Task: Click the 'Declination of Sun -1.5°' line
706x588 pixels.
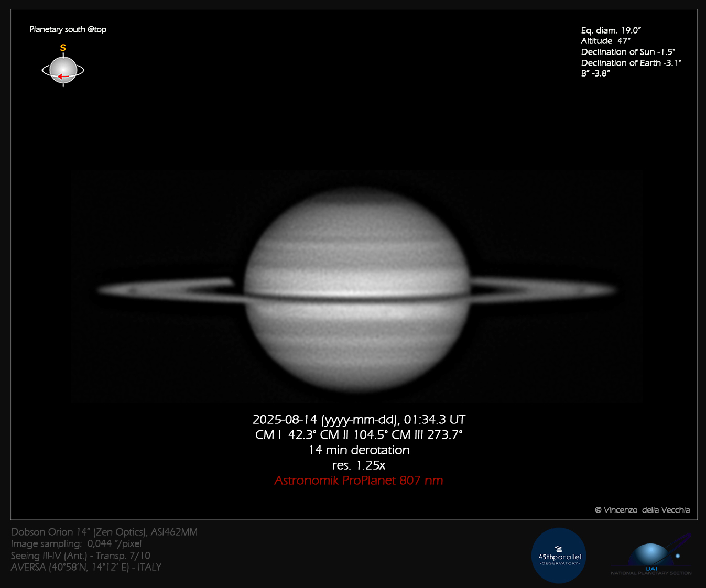Action: [x=628, y=52]
